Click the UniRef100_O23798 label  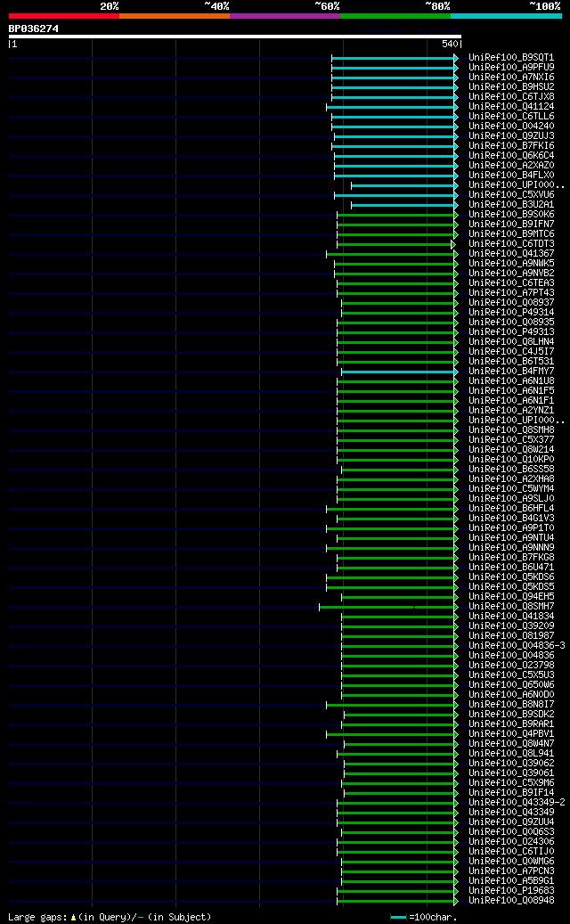511,666
